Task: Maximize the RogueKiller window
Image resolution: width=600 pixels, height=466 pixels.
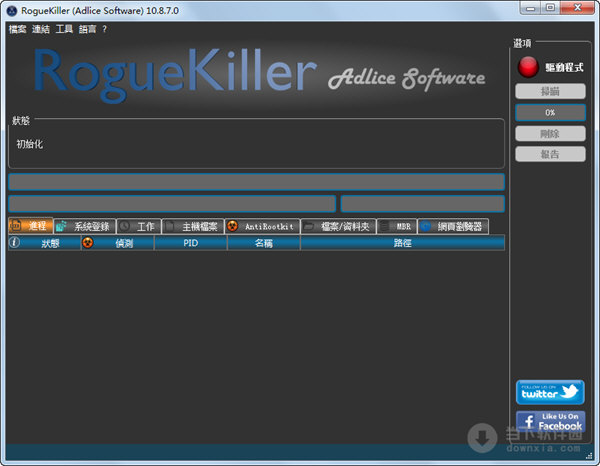Action: pyautogui.click(x=550, y=8)
